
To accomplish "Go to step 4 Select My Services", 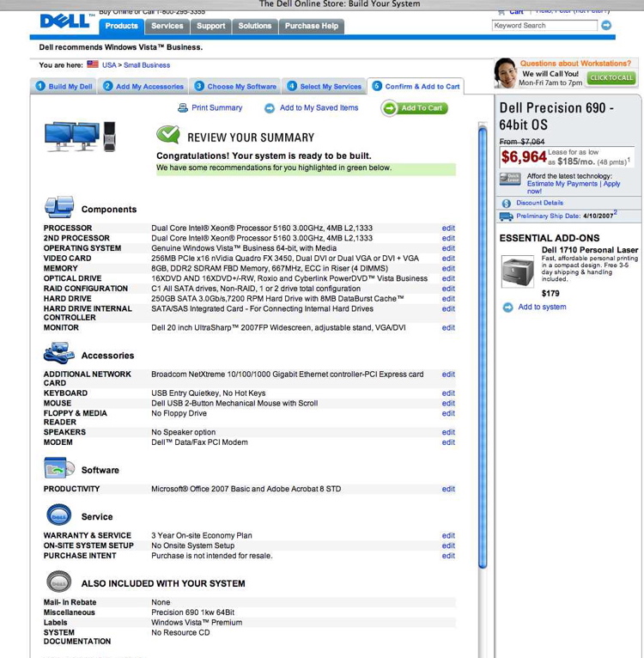I will point(324,87).
